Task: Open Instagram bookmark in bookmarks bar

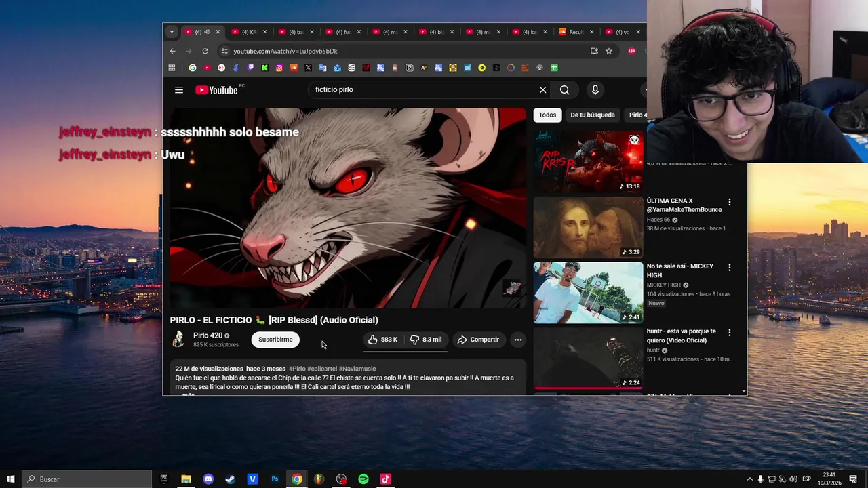Action: (x=279, y=68)
